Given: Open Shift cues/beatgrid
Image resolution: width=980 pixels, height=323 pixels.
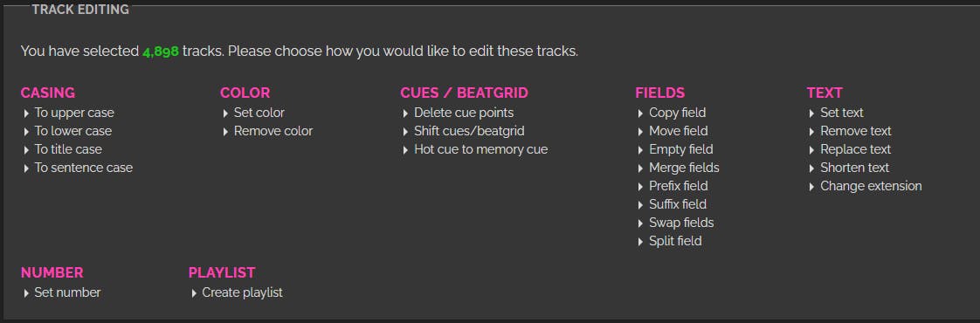Looking at the screenshot, I should [x=469, y=131].
